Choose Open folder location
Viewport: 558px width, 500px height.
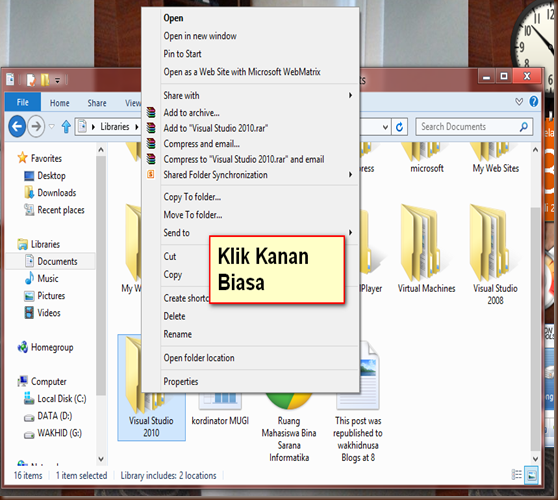[x=199, y=358]
